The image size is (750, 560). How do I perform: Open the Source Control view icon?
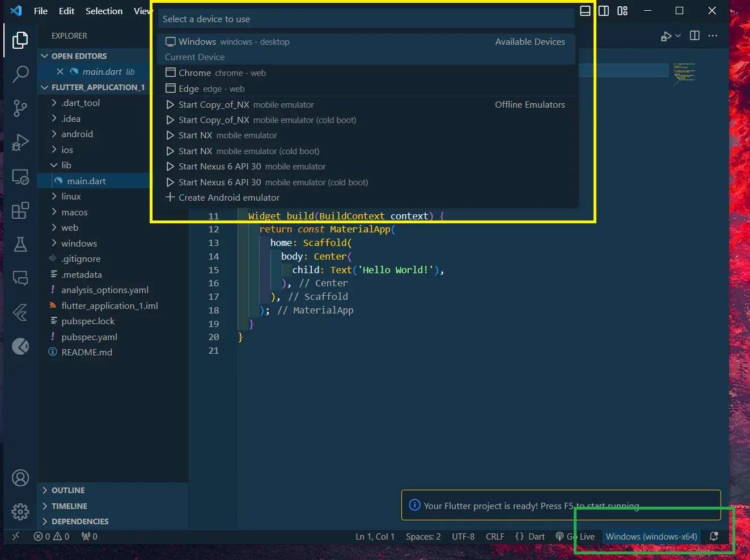[20, 108]
